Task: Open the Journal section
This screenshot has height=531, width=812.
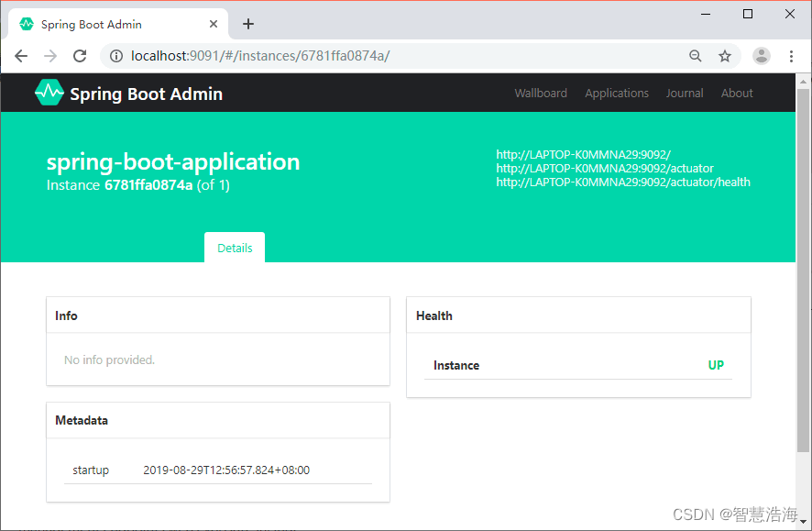Action: coord(685,93)
